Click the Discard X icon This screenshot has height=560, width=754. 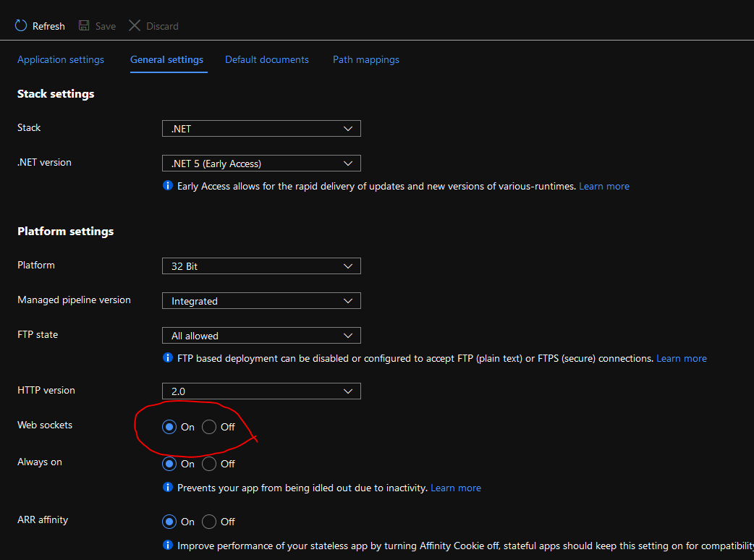tap(135, 25)
